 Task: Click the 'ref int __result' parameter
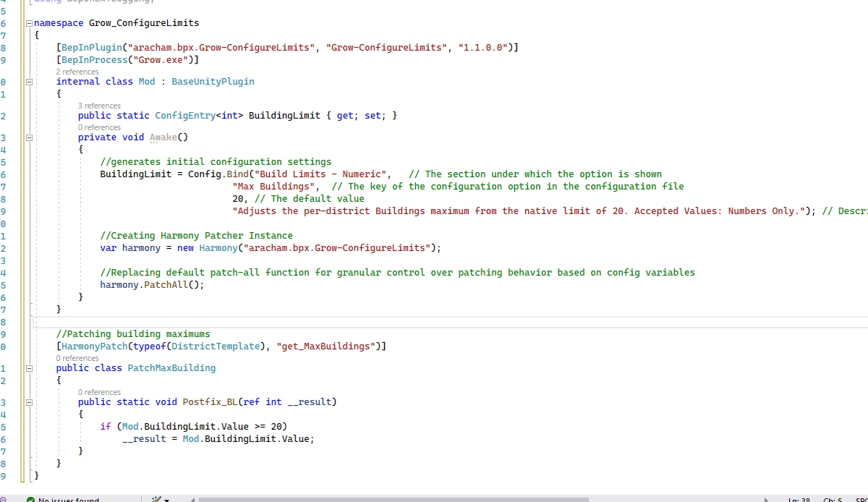pos(287,402)
